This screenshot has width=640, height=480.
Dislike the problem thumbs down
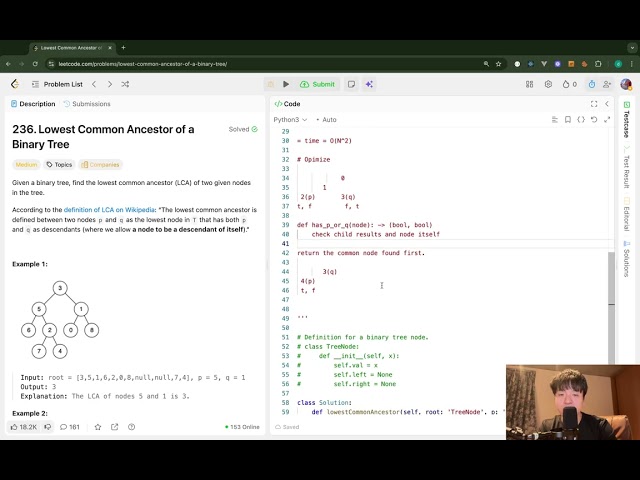pyautogui.click(x=48, y=427)
